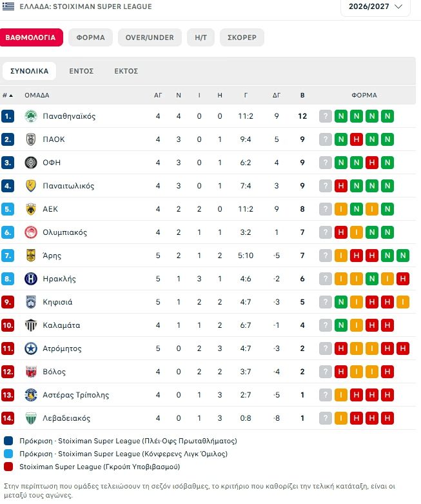Open the OVER/UNDER tab

click(150, 37)
